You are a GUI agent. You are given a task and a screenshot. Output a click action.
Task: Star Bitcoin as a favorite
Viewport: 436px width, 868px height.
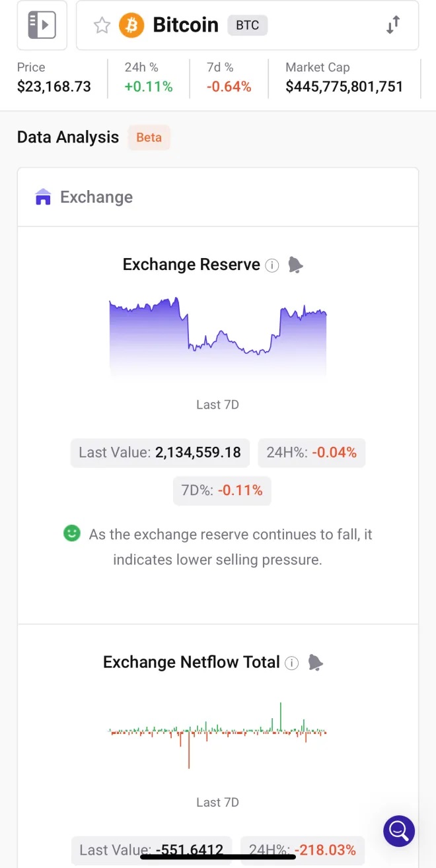102,26
